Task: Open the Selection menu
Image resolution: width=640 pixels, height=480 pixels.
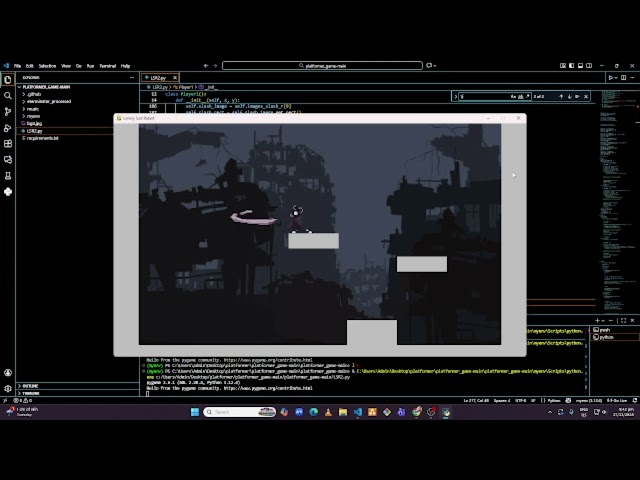Action: point(47,66)
